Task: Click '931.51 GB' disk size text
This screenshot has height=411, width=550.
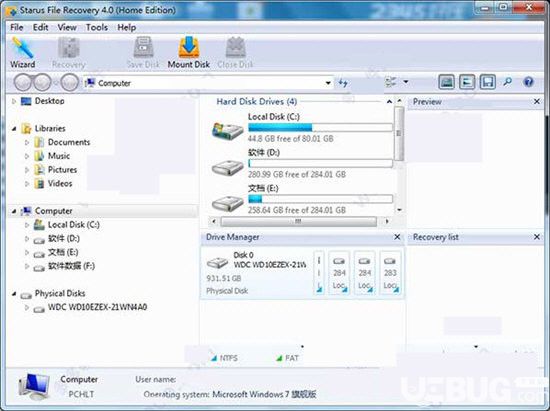Action: point(223,278)
